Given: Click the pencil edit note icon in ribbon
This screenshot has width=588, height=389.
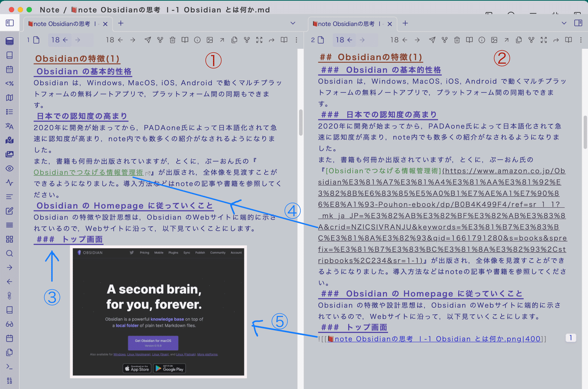Looking at the screenshot, I should click(9, 211).
